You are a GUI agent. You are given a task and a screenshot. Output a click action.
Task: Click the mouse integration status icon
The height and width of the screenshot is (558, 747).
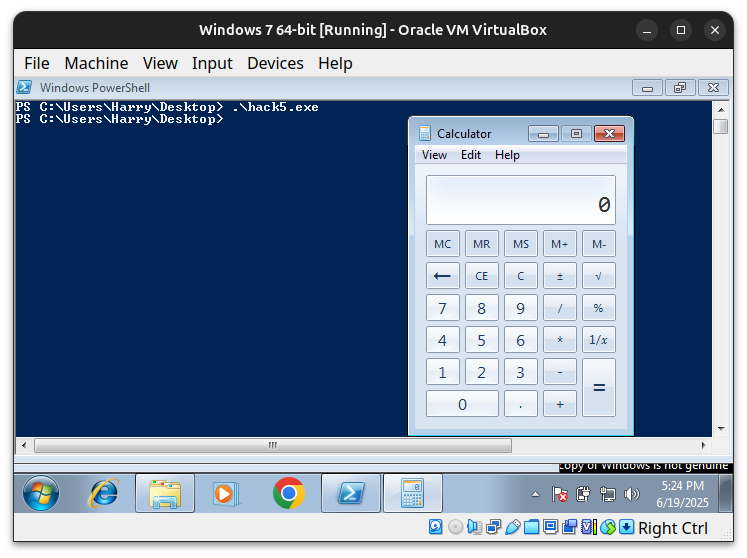coord(608,527)
